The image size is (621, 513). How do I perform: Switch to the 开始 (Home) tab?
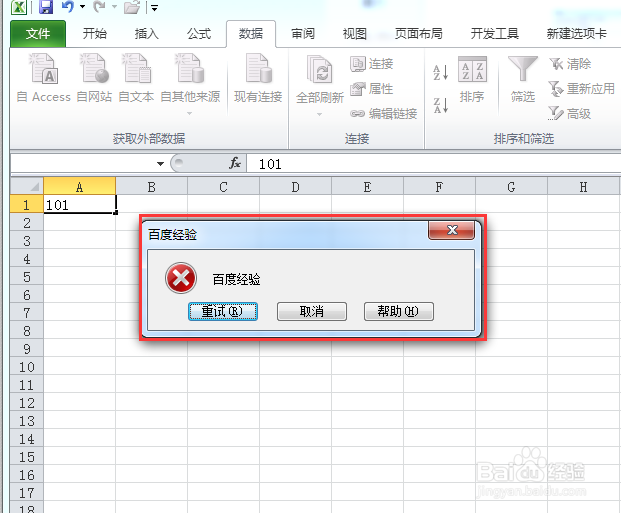[x=95, y=34]
